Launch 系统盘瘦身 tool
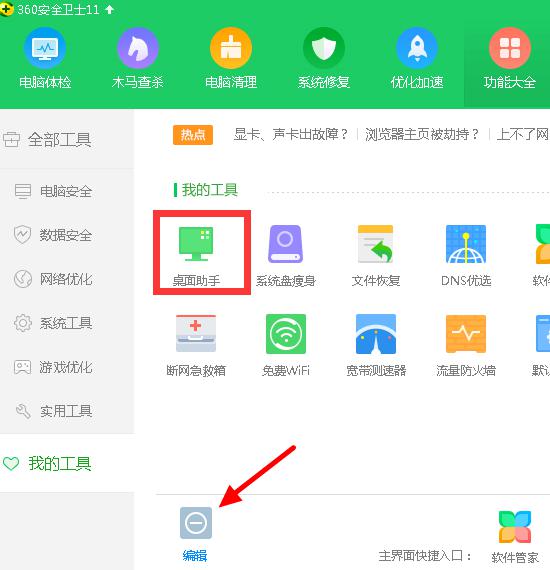Image resolution: width=550 pixels, height=570 pixels. tap(286, 256)
